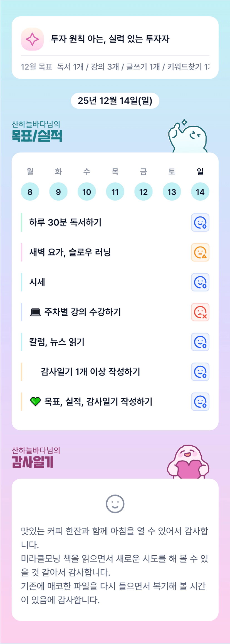This screenshot has width=230, height=644.
Task: Toggle orange status face for 새벽 요가, 슬로우 러닝
Action: click(x=200, y=252)
